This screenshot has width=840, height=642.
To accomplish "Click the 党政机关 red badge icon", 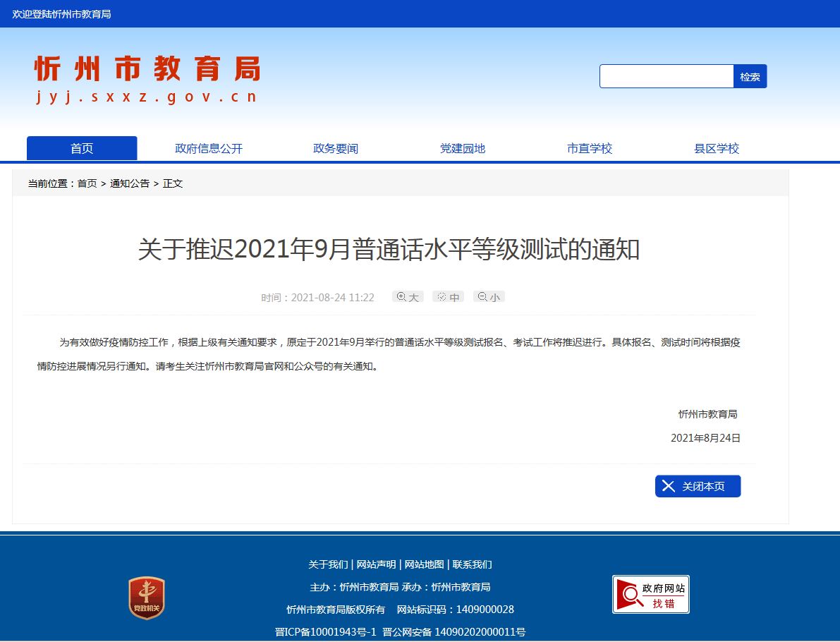I will click(147, 598).
